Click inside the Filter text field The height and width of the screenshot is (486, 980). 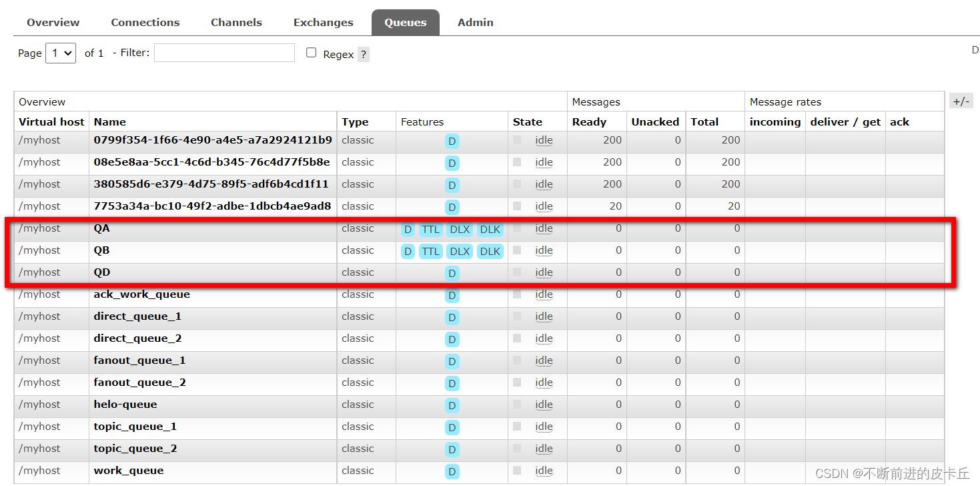pos(224,53)
